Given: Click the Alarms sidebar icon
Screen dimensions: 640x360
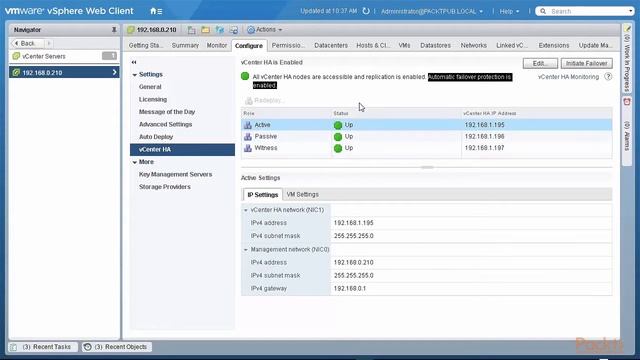Looking at the screenshot, I should [x=627, y=102].
